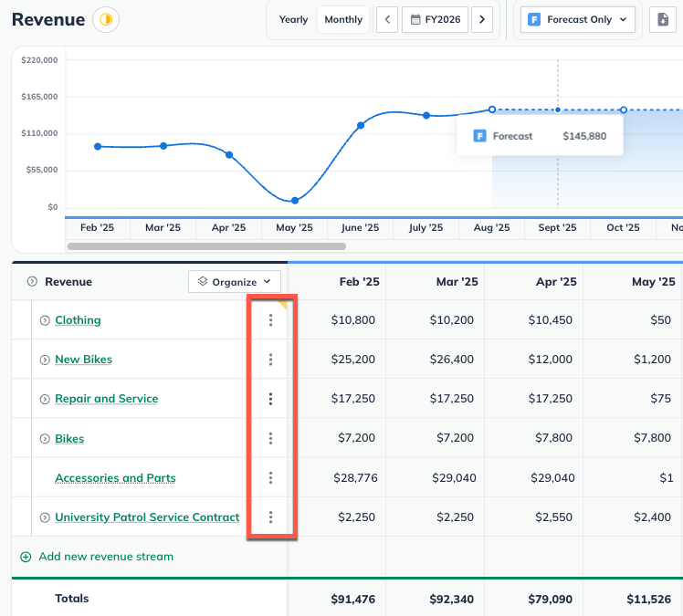Viewport: 683px width, 616px height.
Task: Switch to the Monthly view tab
Action: 343,19
